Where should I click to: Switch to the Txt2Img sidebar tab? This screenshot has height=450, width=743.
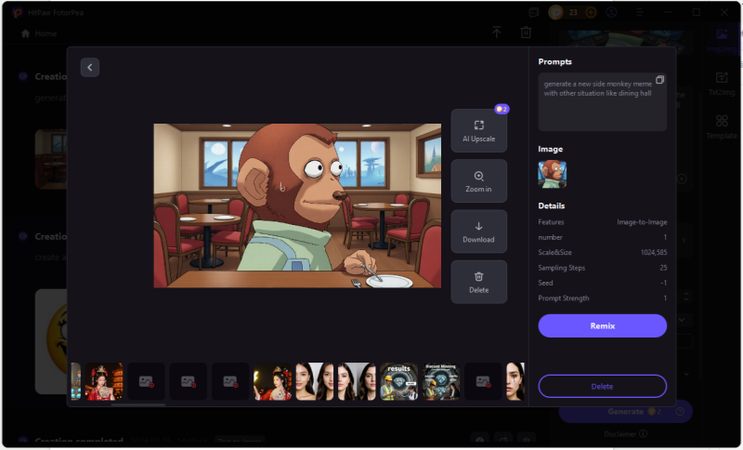coord(722,83)
